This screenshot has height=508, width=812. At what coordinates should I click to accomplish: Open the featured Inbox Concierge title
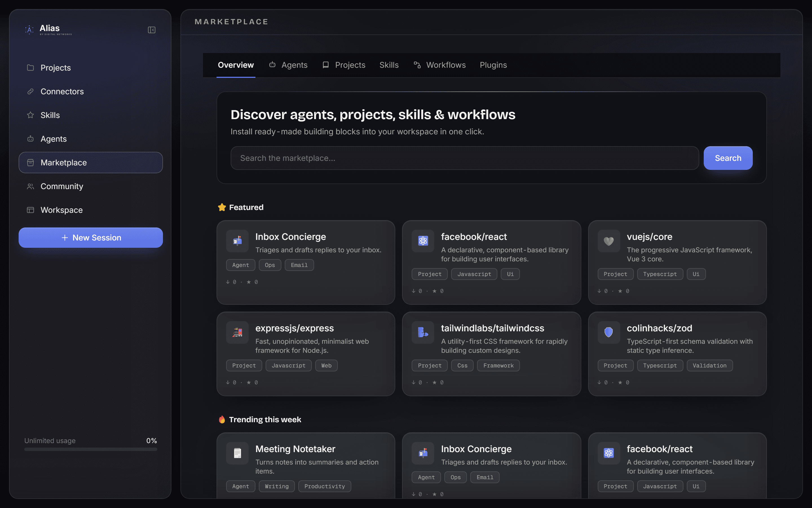tap(291, 237)
